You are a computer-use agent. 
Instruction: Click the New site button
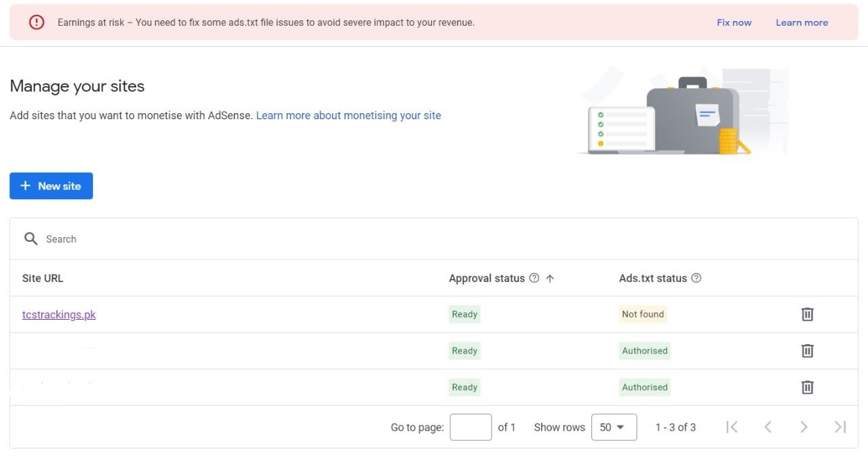tap(51, 186)
